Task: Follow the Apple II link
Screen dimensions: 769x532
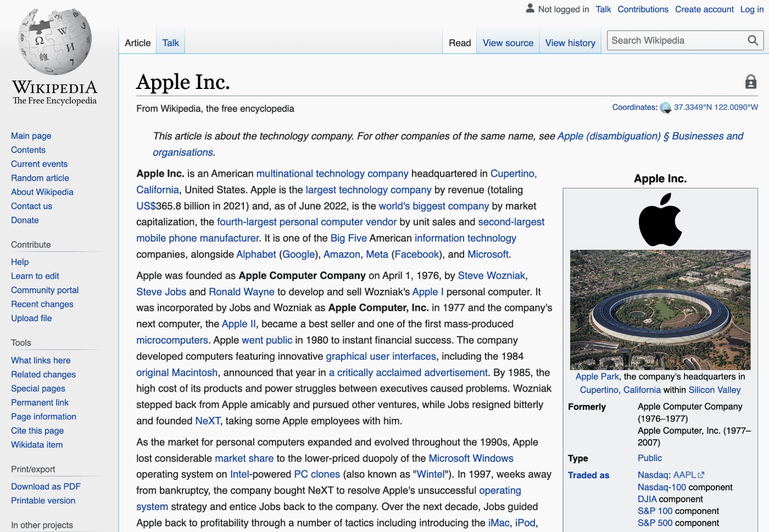Action: point(239,324)
